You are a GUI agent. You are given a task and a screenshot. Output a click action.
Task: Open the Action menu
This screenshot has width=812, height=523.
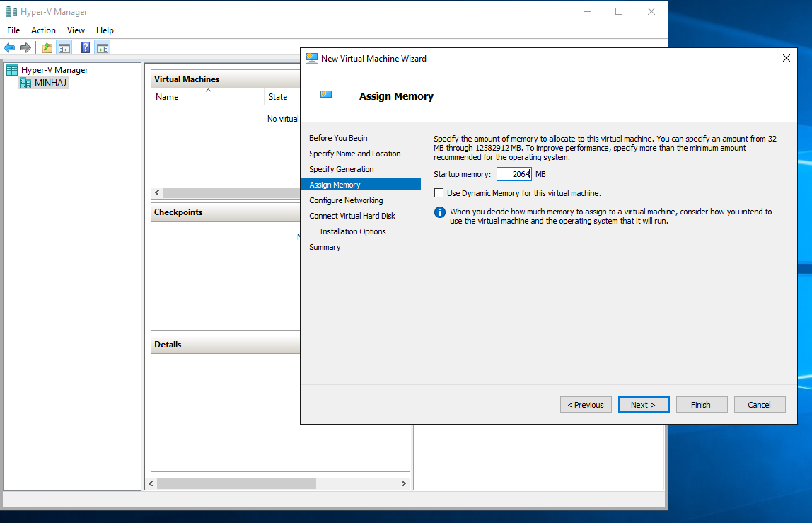[43, 30]
